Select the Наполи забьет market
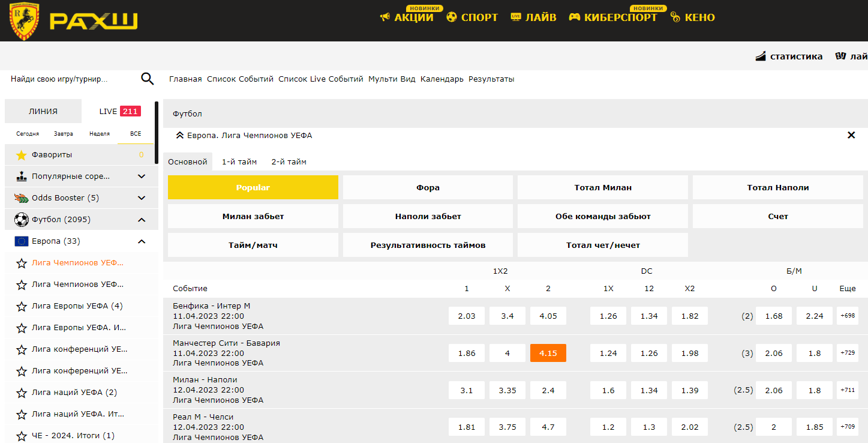 (428, 216)
